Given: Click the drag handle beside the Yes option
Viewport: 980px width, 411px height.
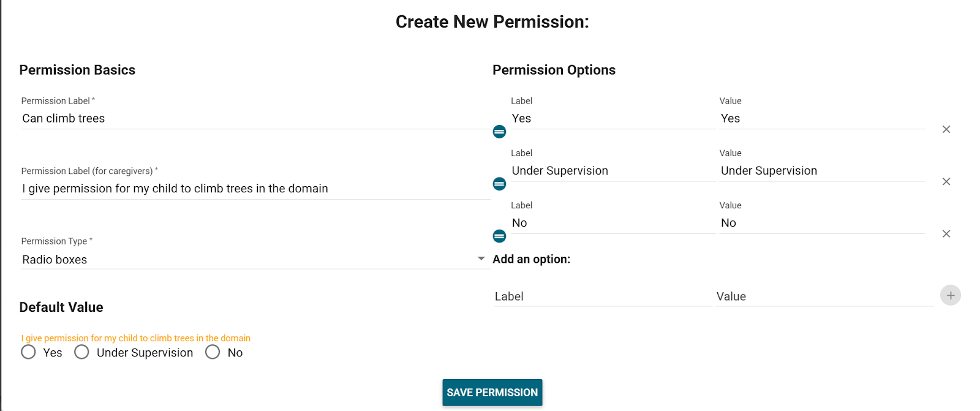Looking at the screenshot, I should click(x=499, y=132).
